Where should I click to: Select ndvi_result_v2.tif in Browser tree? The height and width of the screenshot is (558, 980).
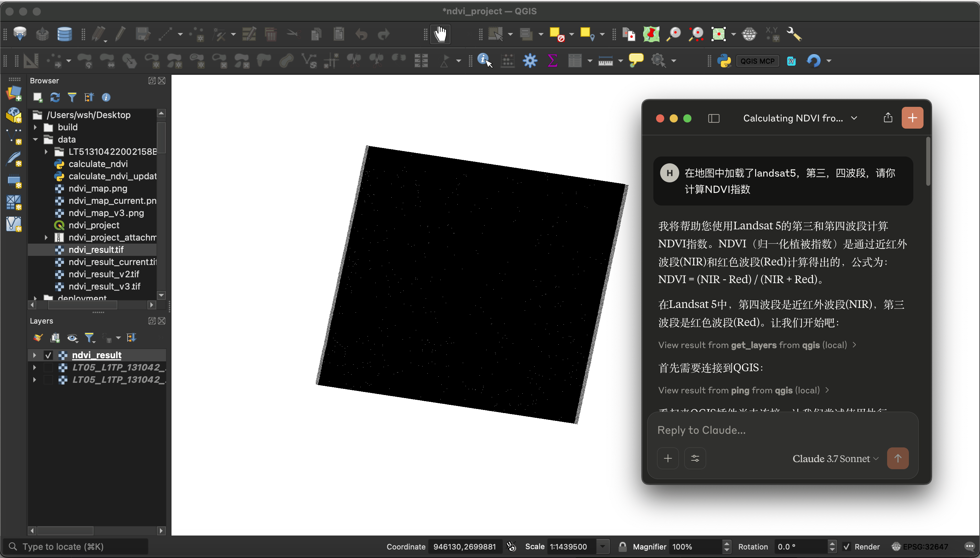tap(104, 274)
